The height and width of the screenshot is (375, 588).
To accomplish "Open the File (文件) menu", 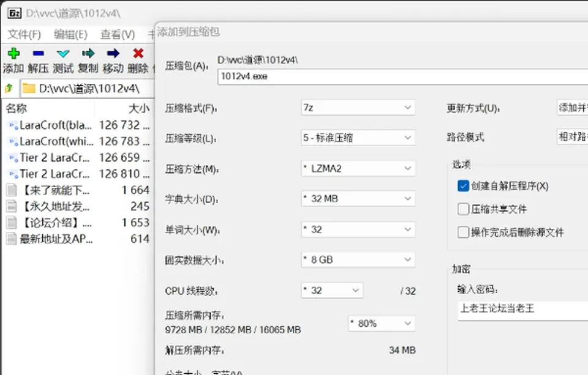I will tap(24, 34).
